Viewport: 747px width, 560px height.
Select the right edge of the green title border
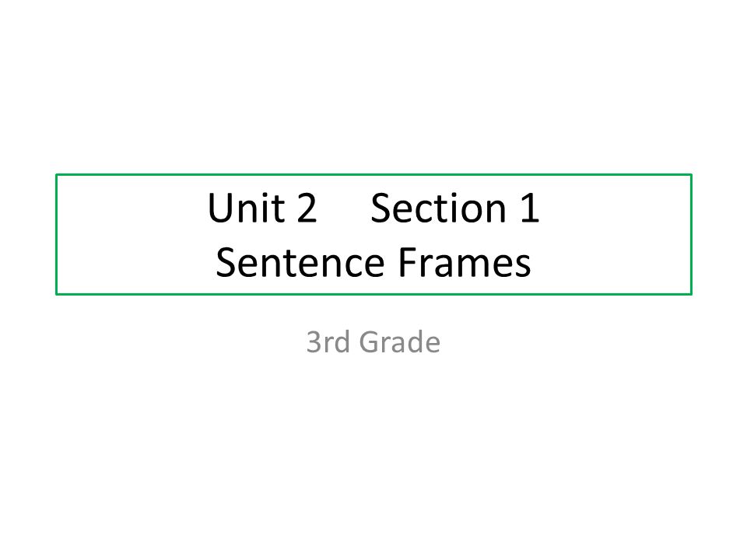click(x=691, y=234)
